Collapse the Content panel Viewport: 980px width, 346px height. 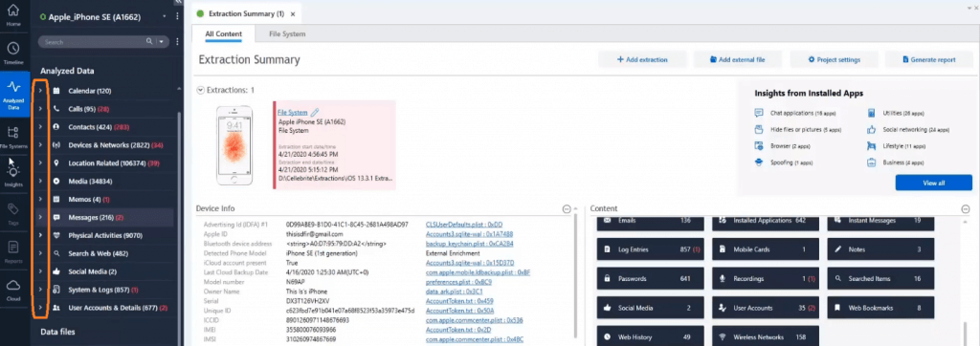click(x=965, y=209)
